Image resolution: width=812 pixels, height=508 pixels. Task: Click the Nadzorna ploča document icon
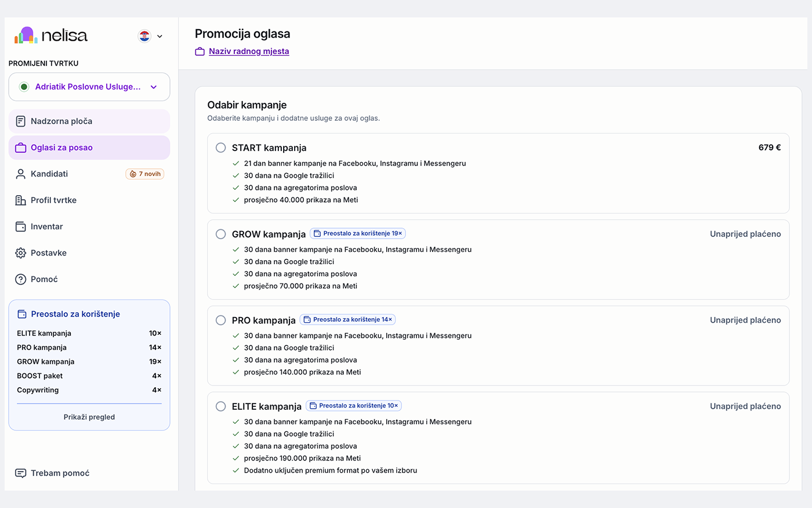pos(20,121)
